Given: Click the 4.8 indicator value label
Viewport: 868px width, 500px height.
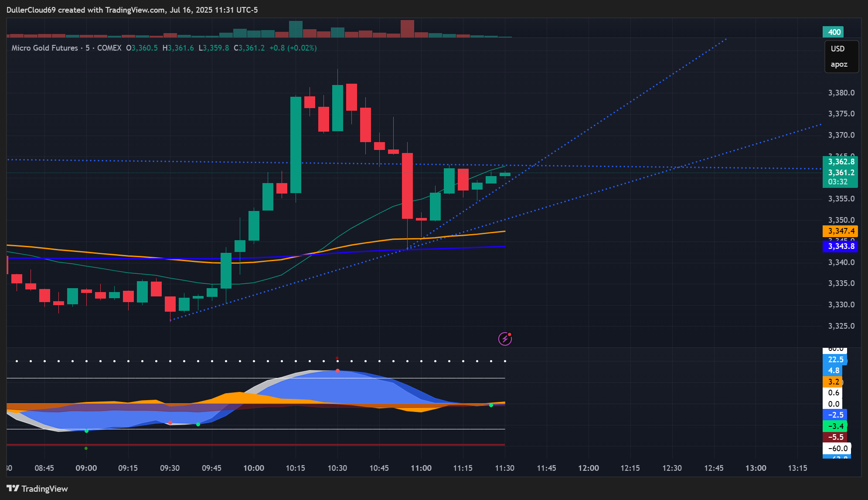Looking at the screenshot, I should coord(833,371).
